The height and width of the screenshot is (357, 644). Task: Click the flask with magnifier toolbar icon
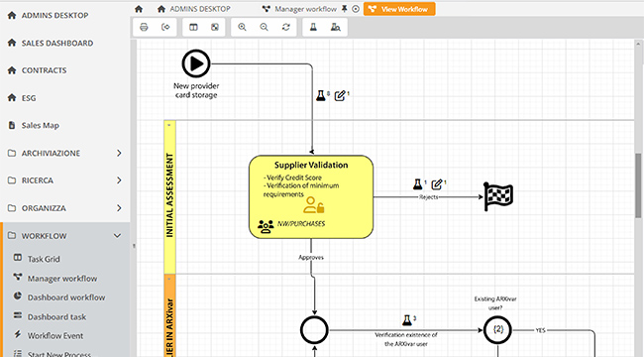tap(336, 27)
